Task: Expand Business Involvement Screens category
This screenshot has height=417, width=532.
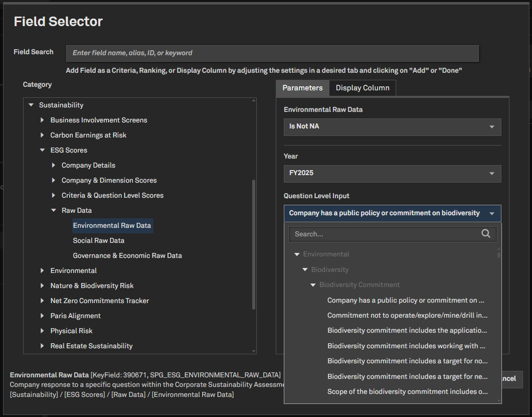Action: pyautogui.click(x=43, y=120)
